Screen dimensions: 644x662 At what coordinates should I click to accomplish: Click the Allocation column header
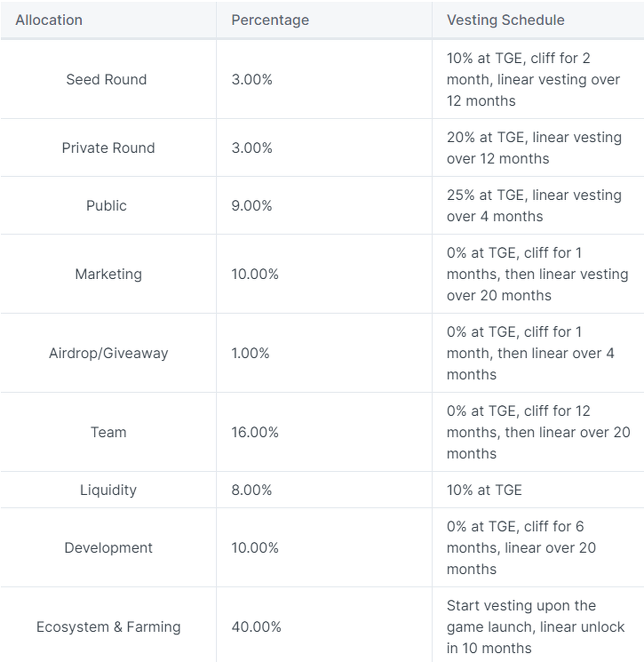[49, 20]
